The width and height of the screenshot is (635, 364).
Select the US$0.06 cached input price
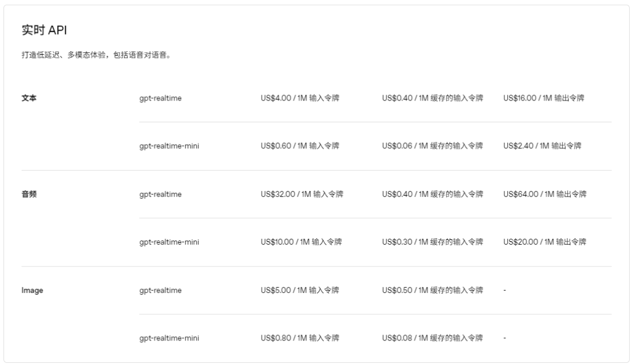[x=432, y=146]
